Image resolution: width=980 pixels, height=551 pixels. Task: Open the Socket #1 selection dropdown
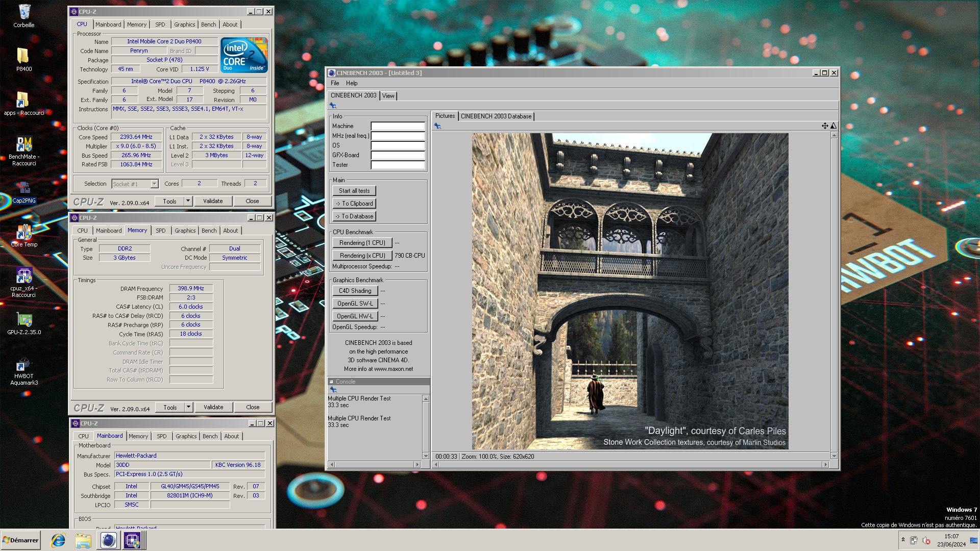(135, 184)
